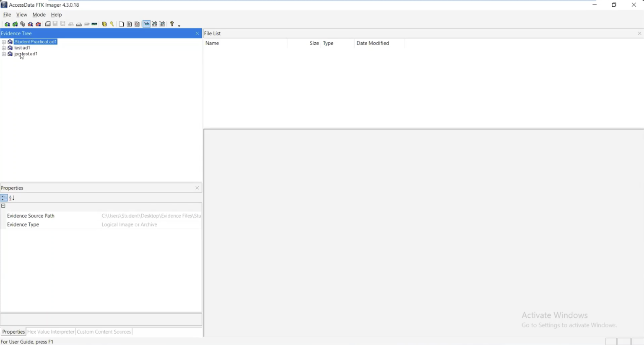644x345 pixels.
Task: Click the Remove Evidence Item icon
Action: [x=30, y=24]
